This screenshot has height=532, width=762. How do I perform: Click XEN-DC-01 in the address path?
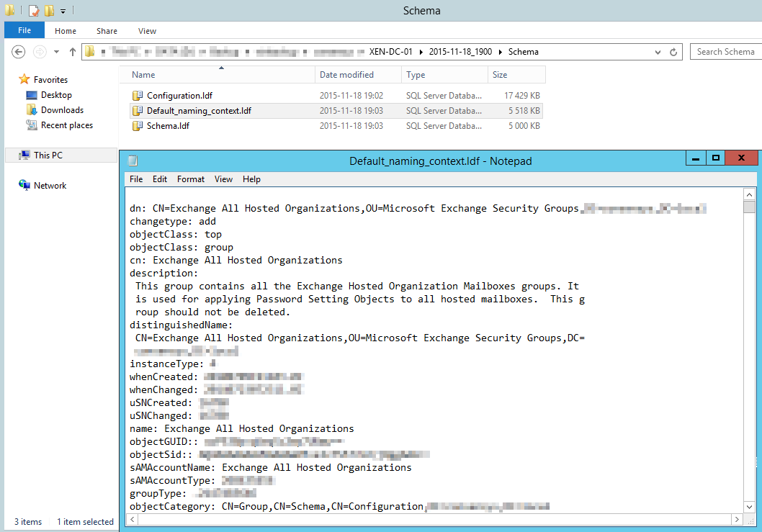(390, 52)
